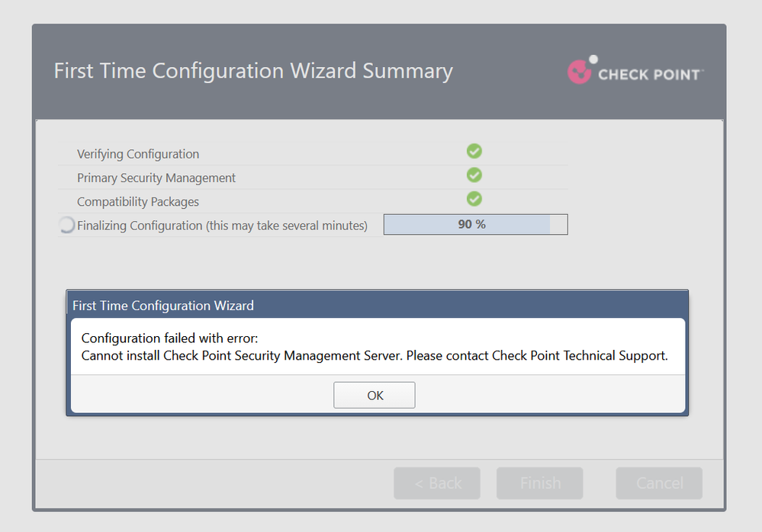Click the Check Point logo
The height and width of the screenshot is (532, 762).
(x=635, y=70)
